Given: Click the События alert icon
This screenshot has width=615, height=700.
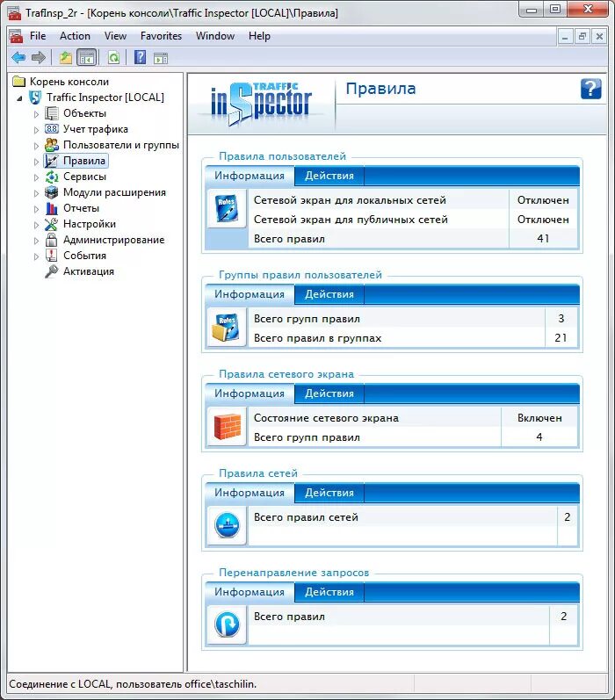Looking at the screenshot, I should click(x=52, y=256).
